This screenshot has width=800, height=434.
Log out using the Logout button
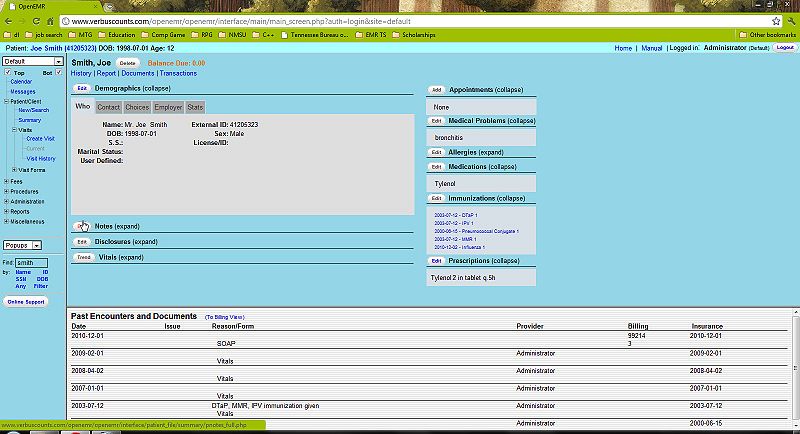pos(785,47)
